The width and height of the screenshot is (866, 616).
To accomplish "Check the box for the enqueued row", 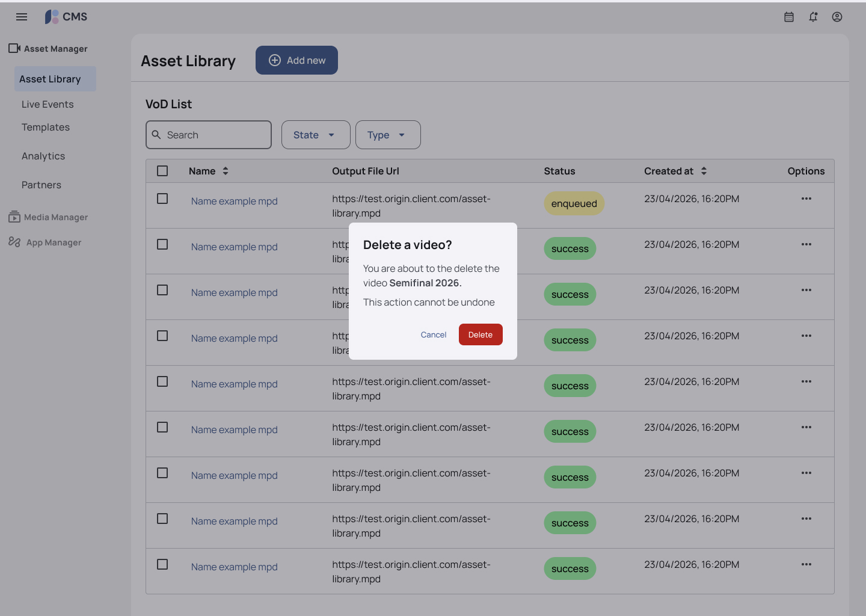I will (162, 199).
